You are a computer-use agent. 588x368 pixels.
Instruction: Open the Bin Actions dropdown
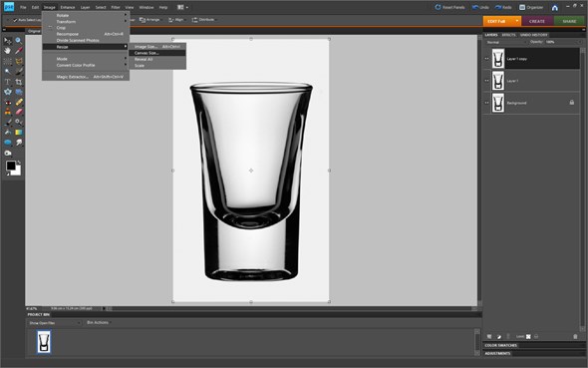98,322
